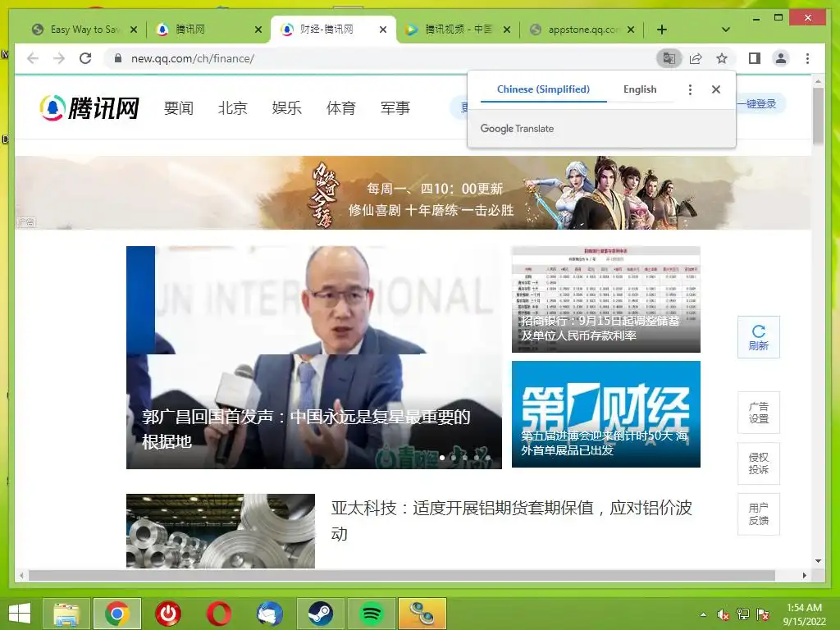840x630 pixels.
Task: Click aluminum coils article thumbnail
Action: [221, 531]
